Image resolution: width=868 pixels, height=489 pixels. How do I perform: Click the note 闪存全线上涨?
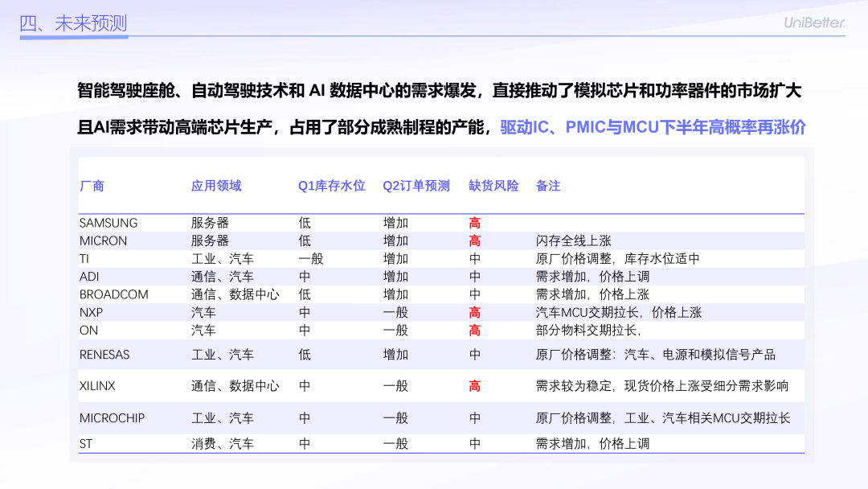[574, 241]
